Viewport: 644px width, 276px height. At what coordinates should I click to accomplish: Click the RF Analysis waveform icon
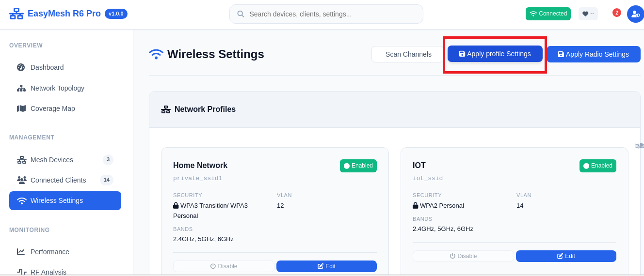22,272
